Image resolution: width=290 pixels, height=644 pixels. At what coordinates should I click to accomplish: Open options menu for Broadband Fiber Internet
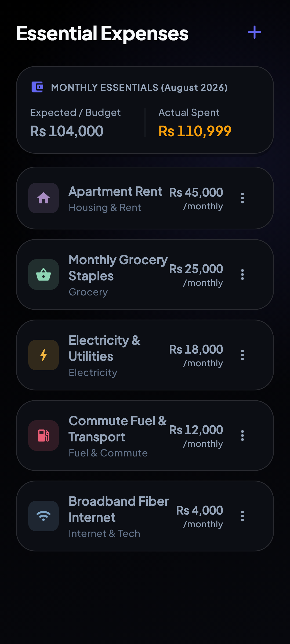click(x=242, y=516)
